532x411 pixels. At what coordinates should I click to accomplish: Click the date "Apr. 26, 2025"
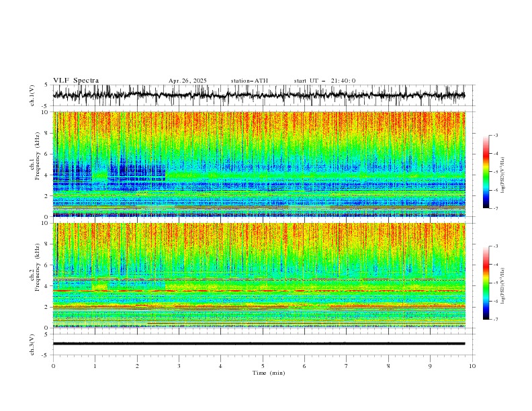(187, 81)
